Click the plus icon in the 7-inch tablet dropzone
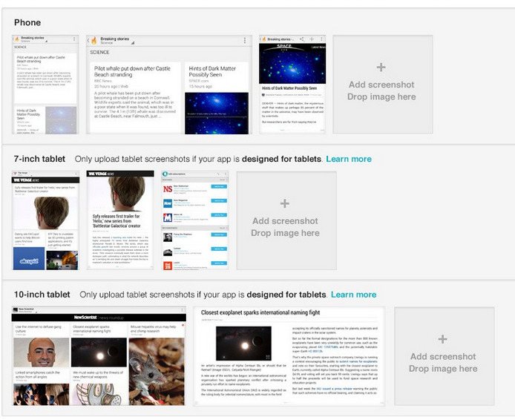 (x=285, y=203)
